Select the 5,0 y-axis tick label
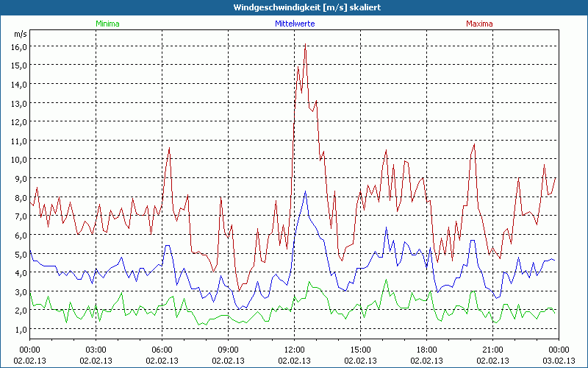The width and height of the screenshot is (588, 368). [x=18, y=253]
